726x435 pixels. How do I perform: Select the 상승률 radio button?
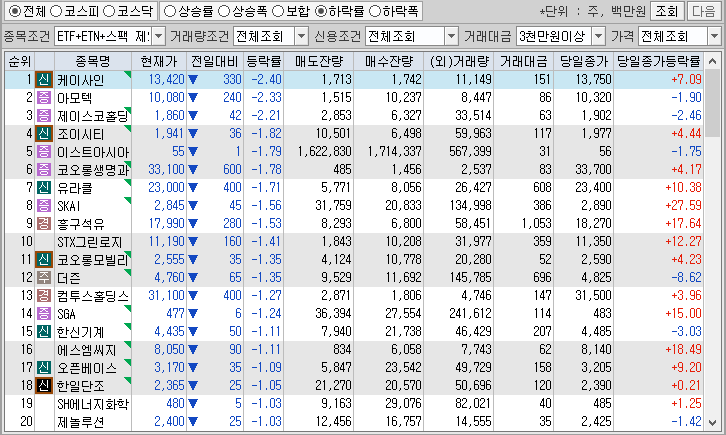pyautogui.click(x=170, y=11)
